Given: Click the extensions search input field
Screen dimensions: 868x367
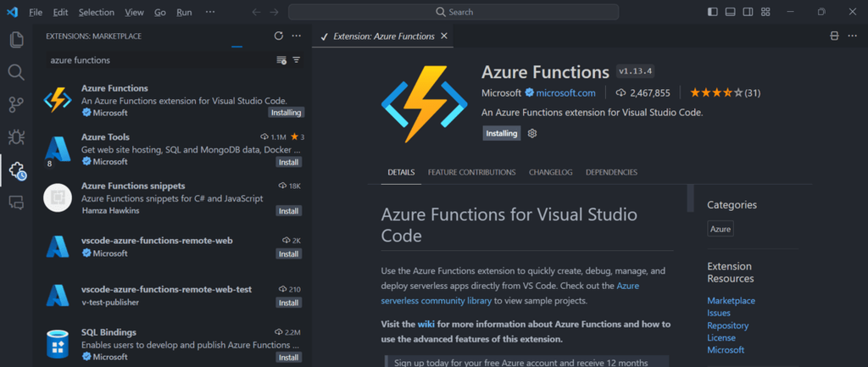Looking at the screenshot, I should 157,60.
